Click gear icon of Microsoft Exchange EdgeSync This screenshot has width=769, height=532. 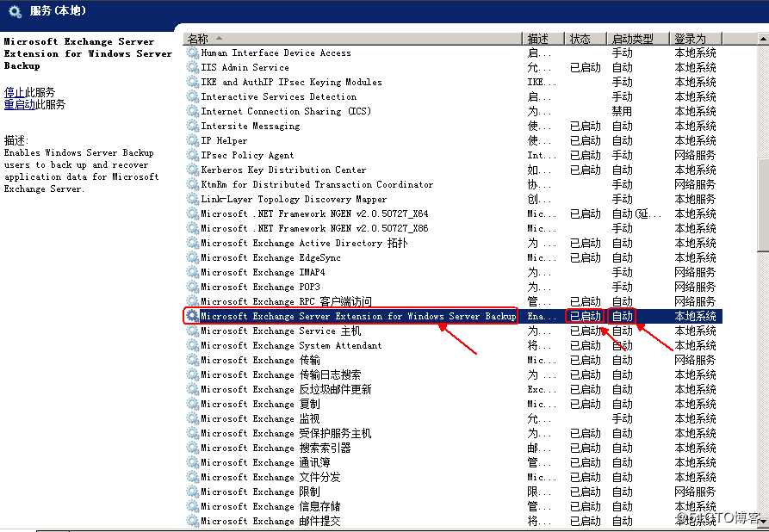click(x=193, y=257)
